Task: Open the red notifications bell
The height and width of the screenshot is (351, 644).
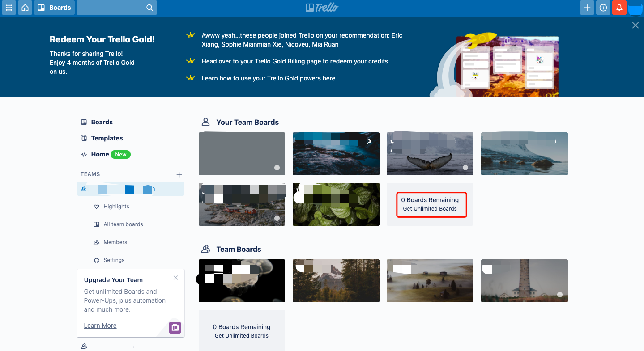Action: 619,8
